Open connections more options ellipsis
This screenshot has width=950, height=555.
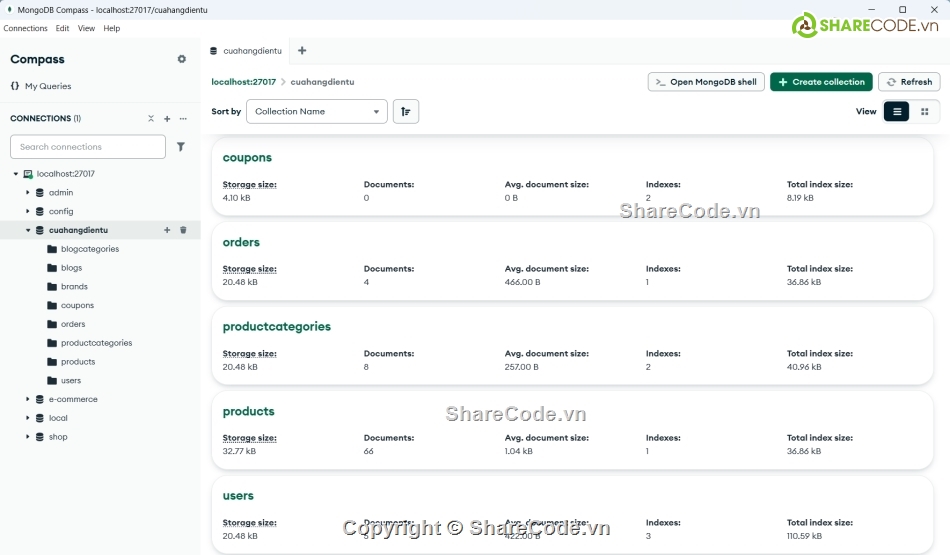point(183,119)
